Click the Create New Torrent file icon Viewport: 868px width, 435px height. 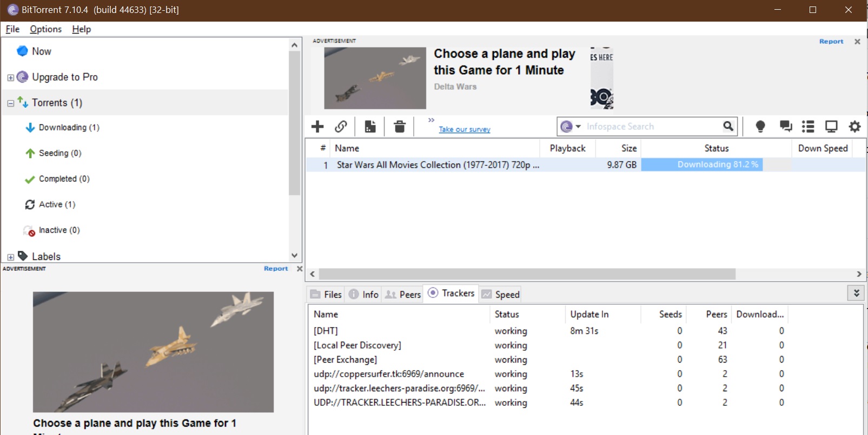(x=370, y=126)
